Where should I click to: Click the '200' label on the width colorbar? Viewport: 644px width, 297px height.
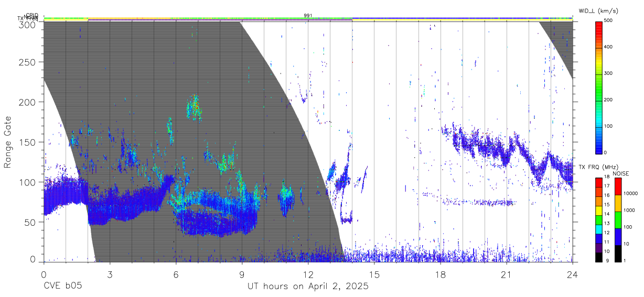609,100
